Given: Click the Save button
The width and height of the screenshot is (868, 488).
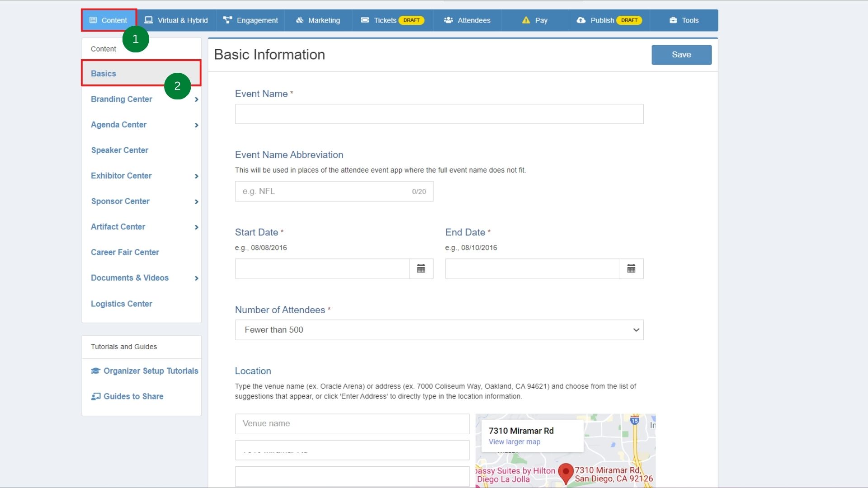Looking at the screenshot, I should [681, 55].
